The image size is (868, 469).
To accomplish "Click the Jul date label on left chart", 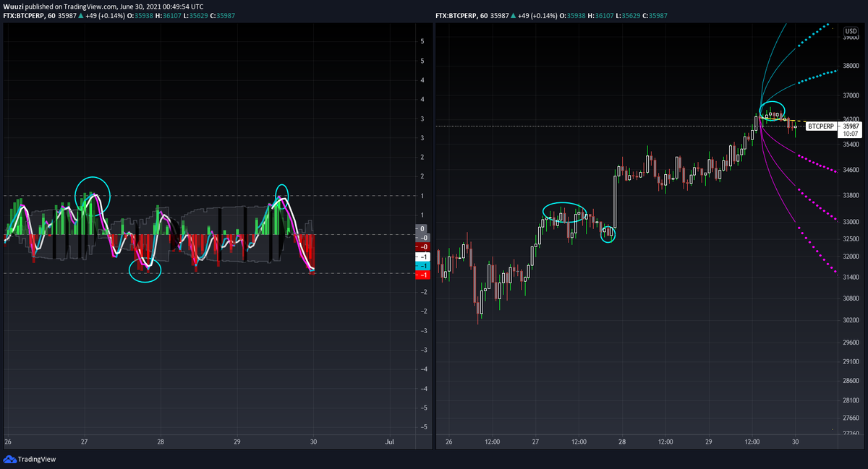I will (x=389, y=441).
